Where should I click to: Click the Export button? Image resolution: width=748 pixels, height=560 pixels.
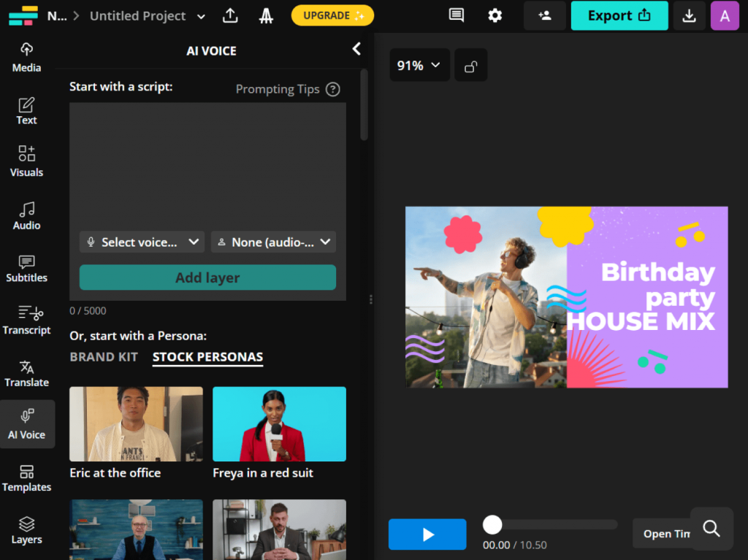click(x=619, y=15)
